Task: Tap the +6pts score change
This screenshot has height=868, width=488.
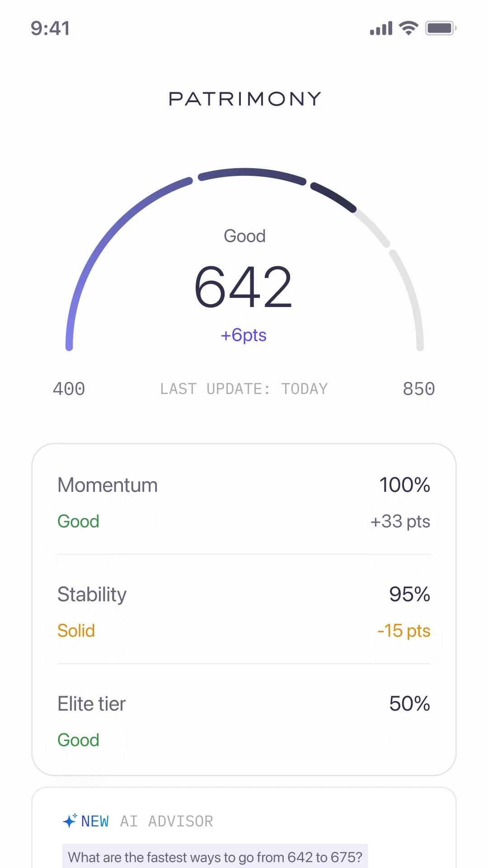Action: pyautogui.click(x=244, y=335)
